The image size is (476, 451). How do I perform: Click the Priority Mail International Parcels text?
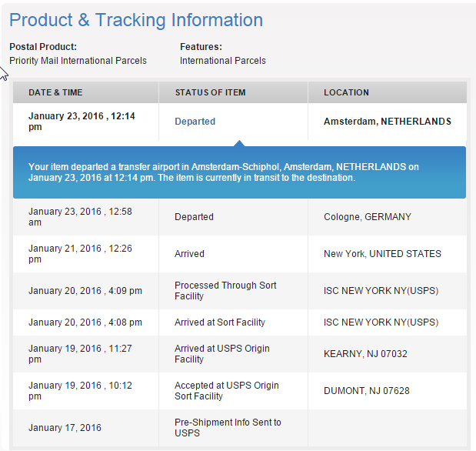[x=78, y=61]
